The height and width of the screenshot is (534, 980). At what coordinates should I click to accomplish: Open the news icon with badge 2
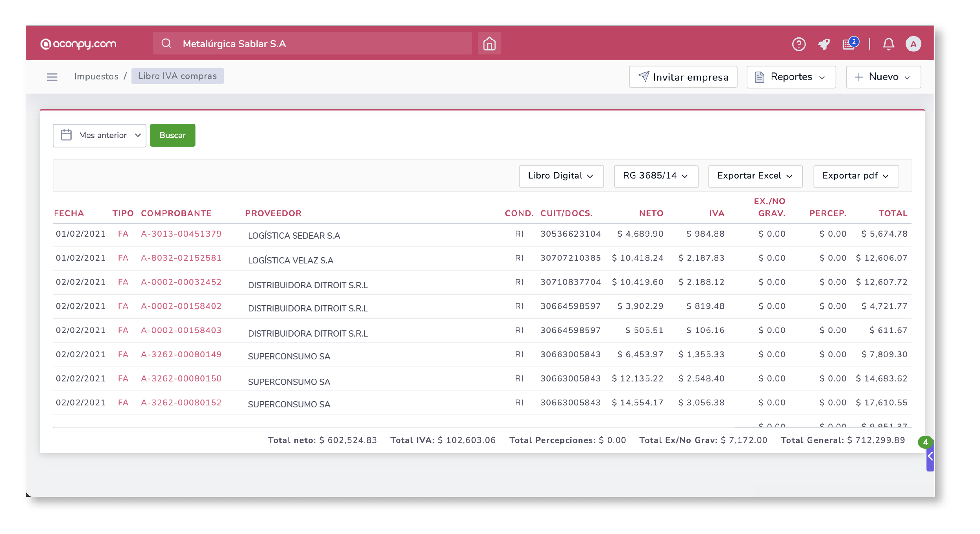click(x=850, y=43)
